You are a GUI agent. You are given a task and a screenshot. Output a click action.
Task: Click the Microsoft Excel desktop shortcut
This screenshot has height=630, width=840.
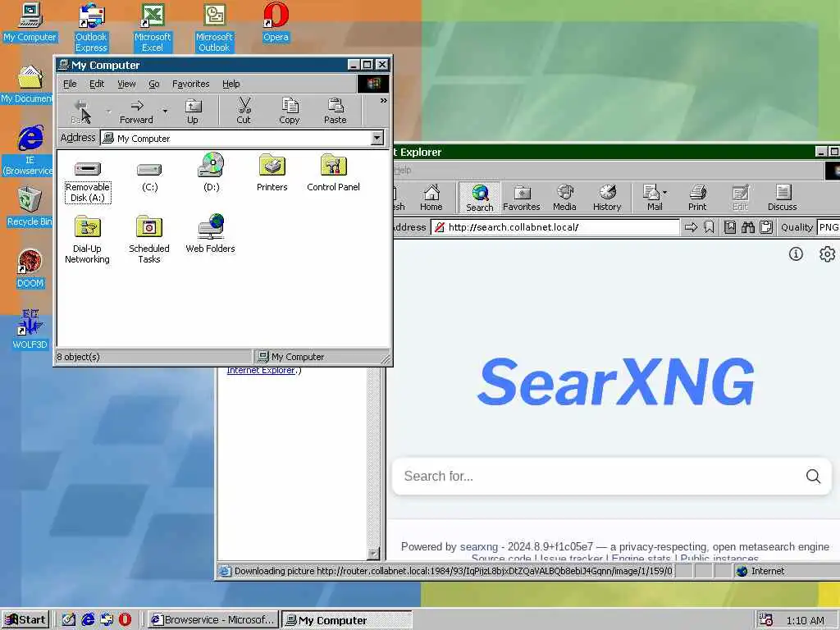pos(153,27)
